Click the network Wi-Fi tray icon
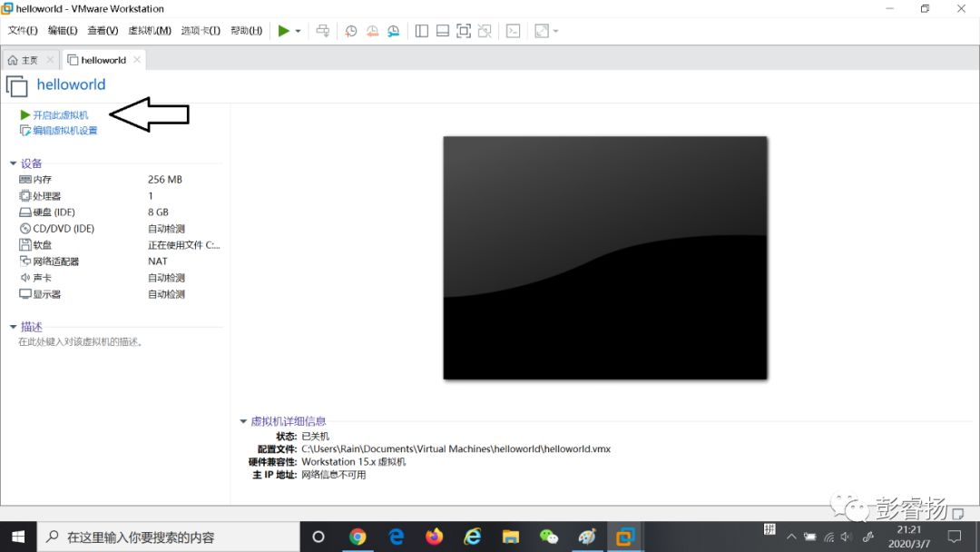Screen dimensions: 980x552 (x=828, y=537)
